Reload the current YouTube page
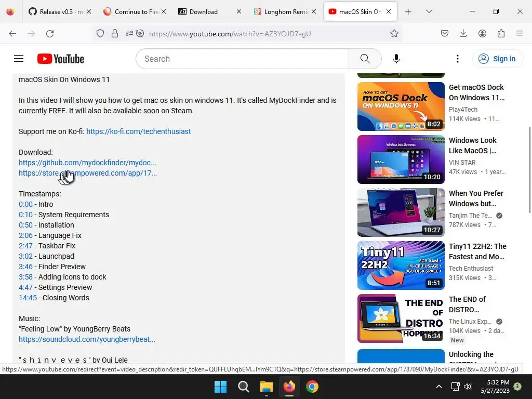Screen dimensions: 532x399 (x=50, y=34)
